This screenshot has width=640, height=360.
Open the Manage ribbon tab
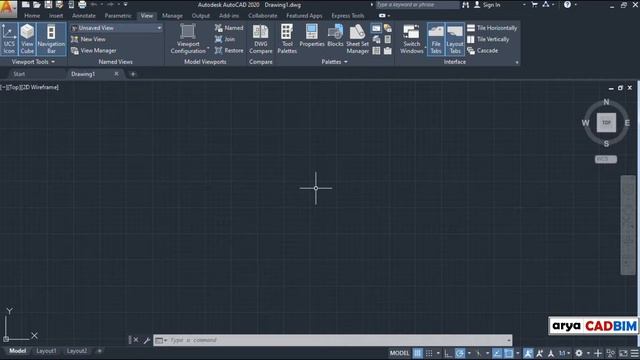172,16
